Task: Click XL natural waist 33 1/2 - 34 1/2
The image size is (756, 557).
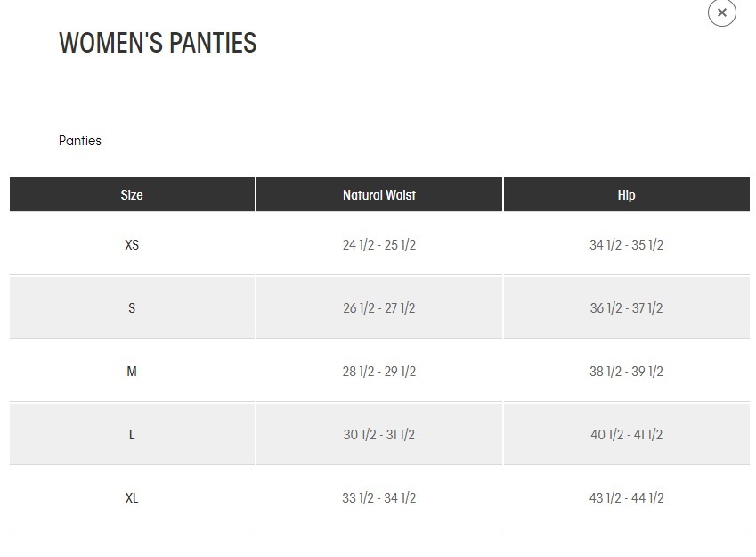Action: click(379, 498)
